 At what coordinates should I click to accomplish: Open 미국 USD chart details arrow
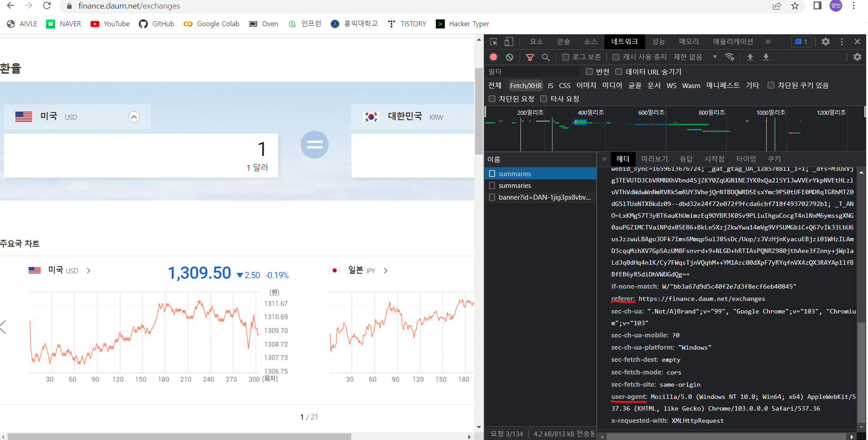click(89, 271)
